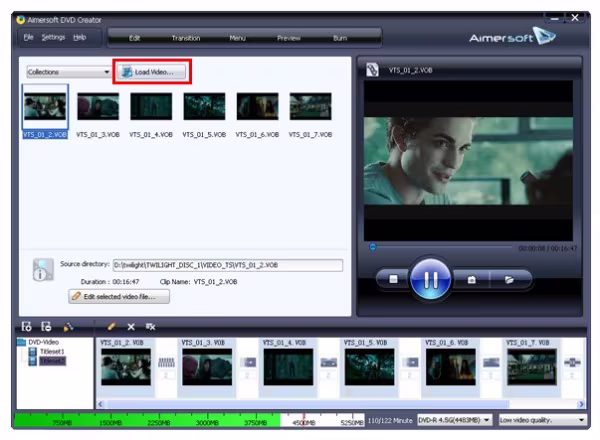Open the Settings menu
The width and height of the screenshot is (600, 440).
coord(53,37)
